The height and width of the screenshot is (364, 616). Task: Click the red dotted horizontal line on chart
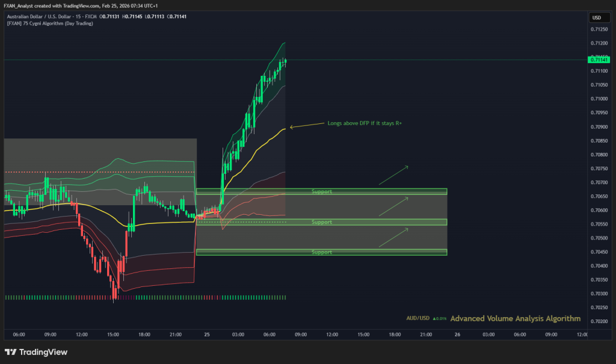pyautogui.click(x=90, y=172)
